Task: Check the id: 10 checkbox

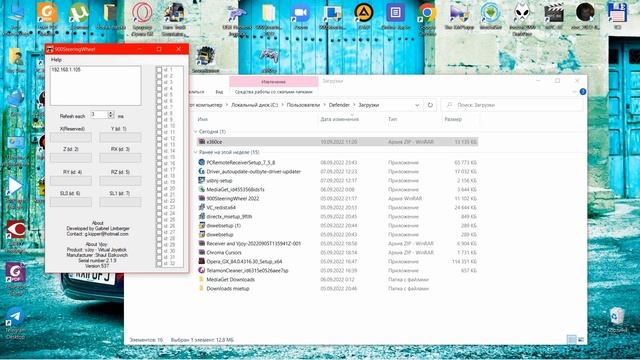Action: point(159,126)
